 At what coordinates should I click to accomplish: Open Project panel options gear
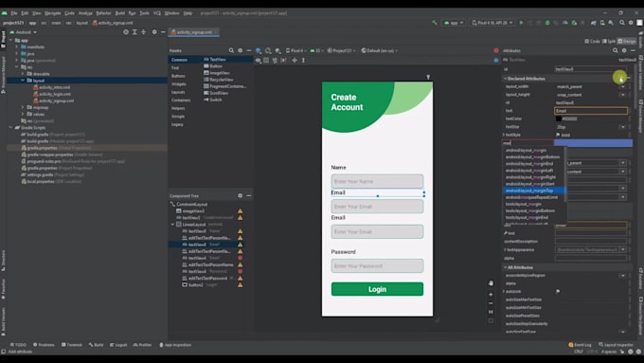click(x=154, y=32)
